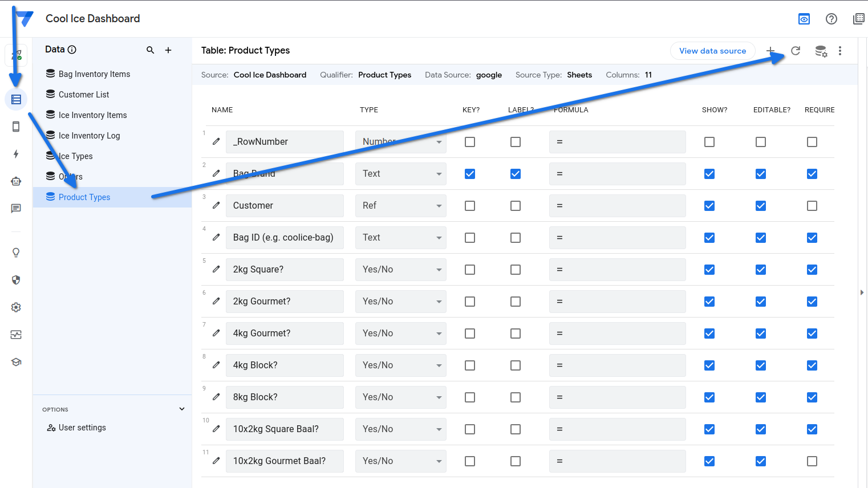Open the Data section in left sidebar
Viewport: 868px width, 488px height.
[16, 99]
